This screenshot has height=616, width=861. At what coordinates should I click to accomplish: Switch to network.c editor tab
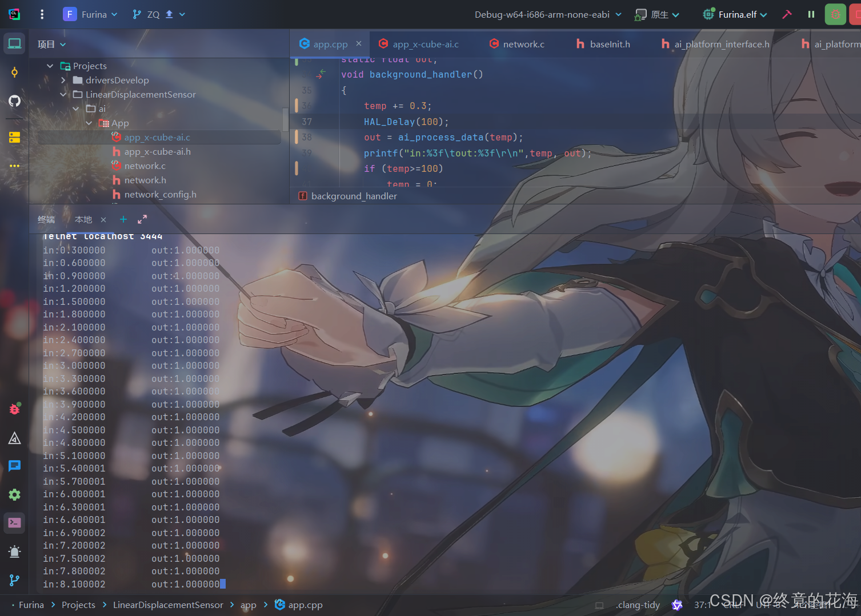(x=516, y=44)
